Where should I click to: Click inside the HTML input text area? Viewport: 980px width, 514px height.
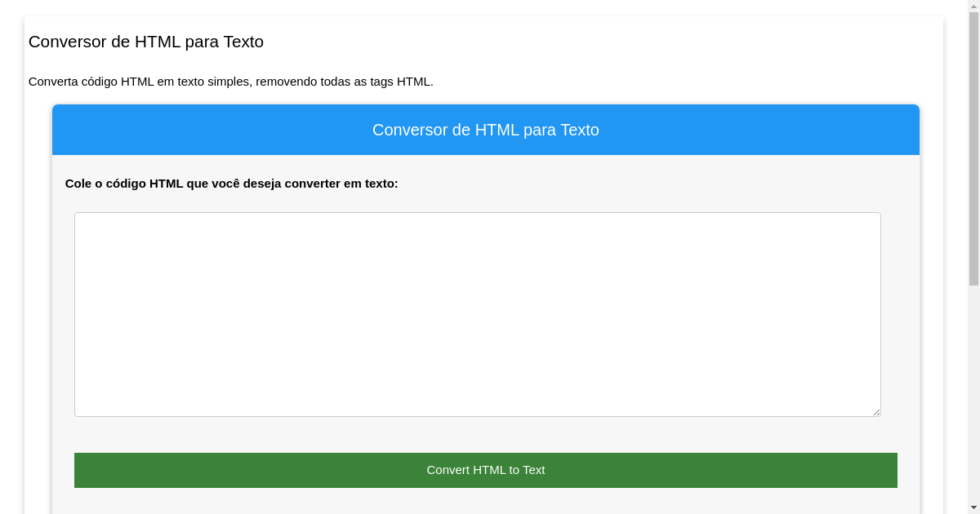[x=477, y=313]
